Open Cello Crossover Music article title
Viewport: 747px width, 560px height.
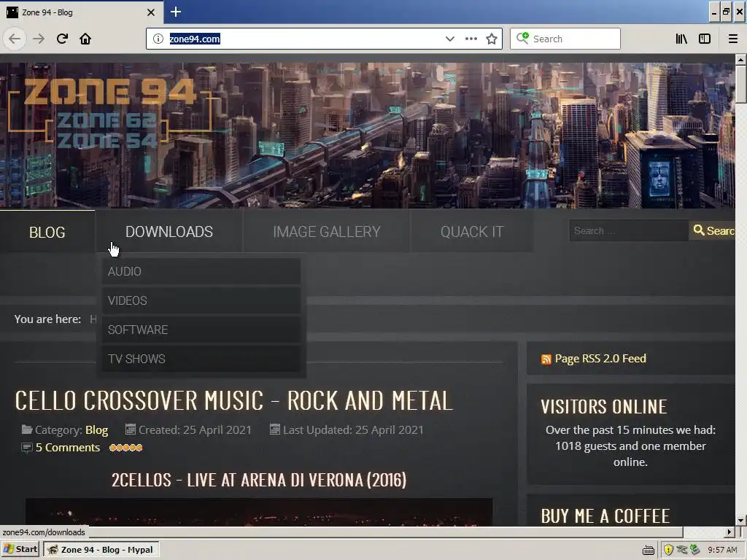click(234, 400)
